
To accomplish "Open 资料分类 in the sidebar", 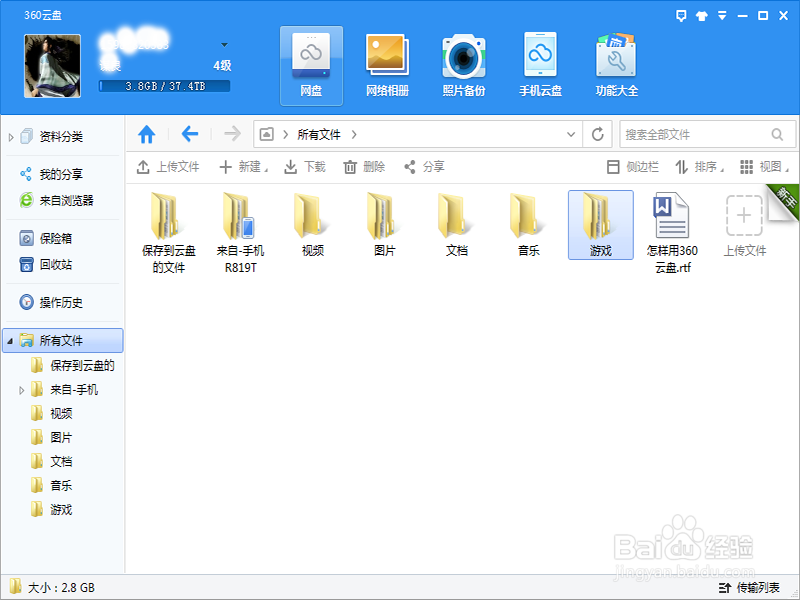I will click(61, 137).
